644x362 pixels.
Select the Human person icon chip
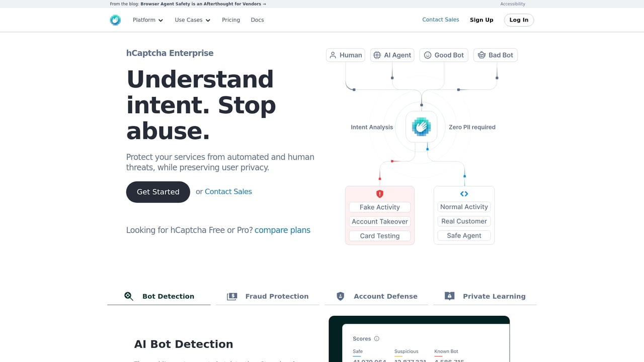tap(345, 55)
